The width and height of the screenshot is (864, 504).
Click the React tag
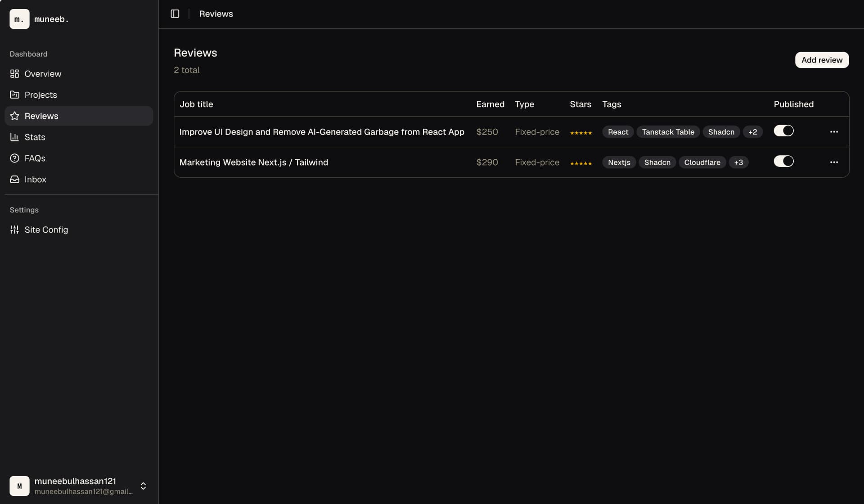pyautogui.click(x=618, y=132)
